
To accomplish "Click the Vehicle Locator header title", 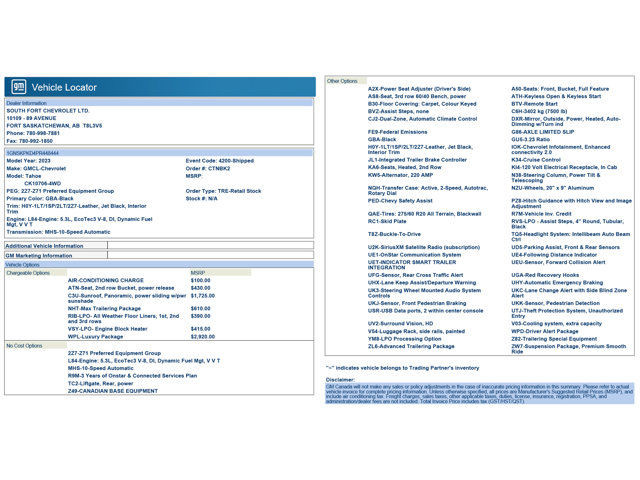I will [64, 87].
